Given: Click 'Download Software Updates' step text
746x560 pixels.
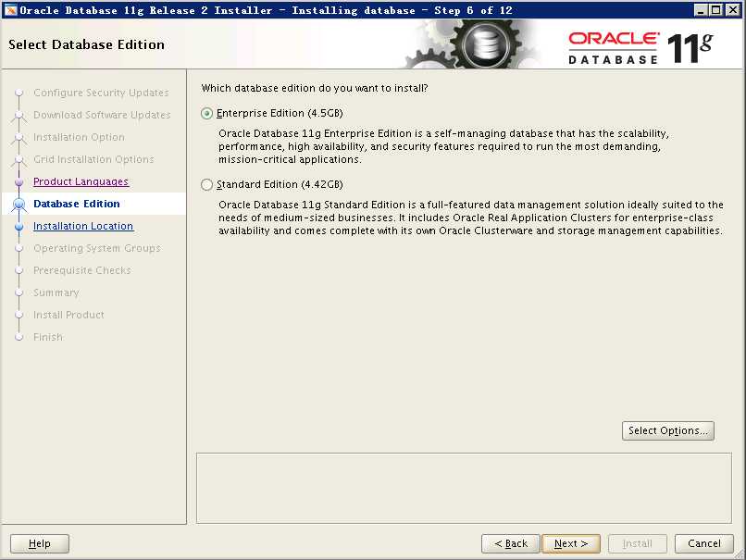Looking at the screenshot, I should tap(102, 115).
